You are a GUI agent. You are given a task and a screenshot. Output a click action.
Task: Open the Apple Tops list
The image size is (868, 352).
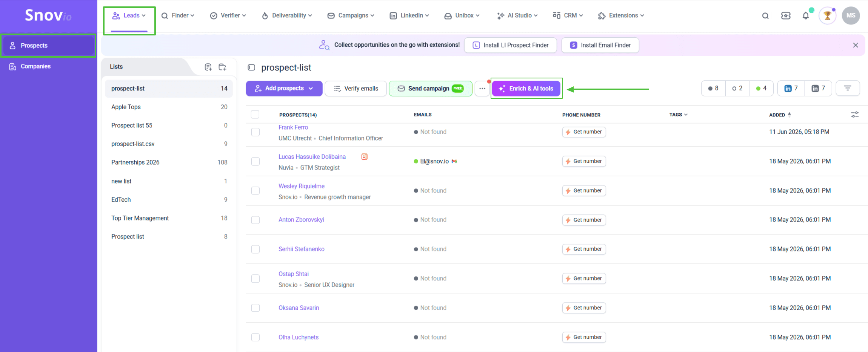pos(169,107)
